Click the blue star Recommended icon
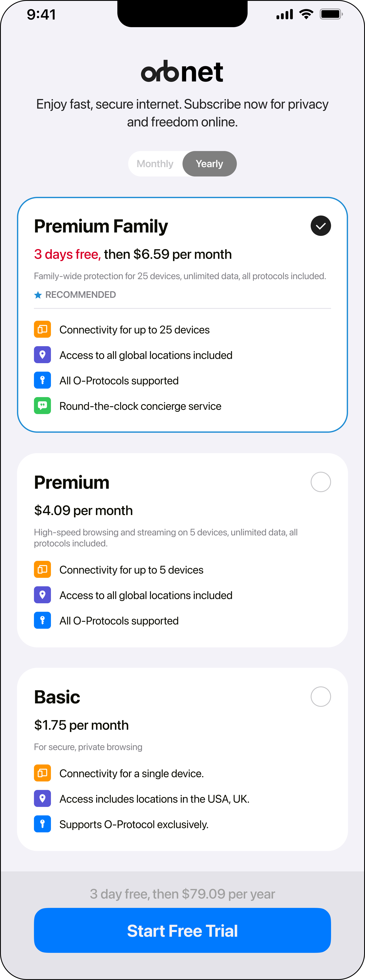 [38, 295]
